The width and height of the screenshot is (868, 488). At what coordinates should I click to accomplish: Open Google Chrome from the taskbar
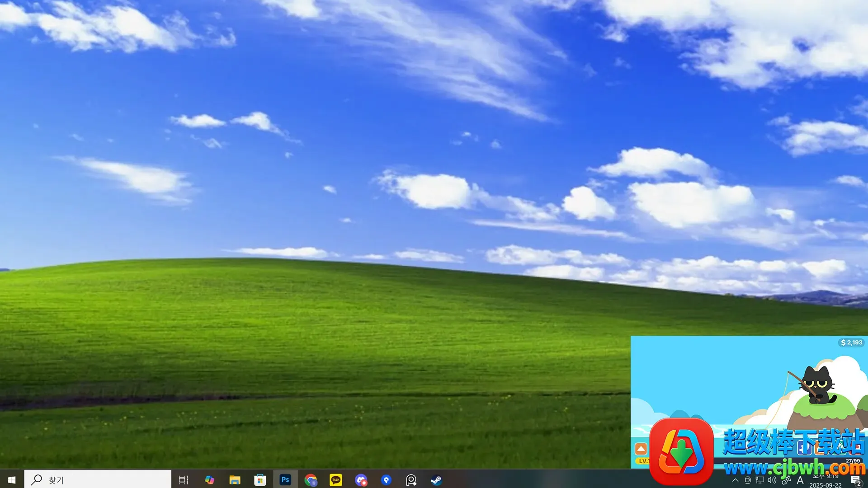coord(311,480)
